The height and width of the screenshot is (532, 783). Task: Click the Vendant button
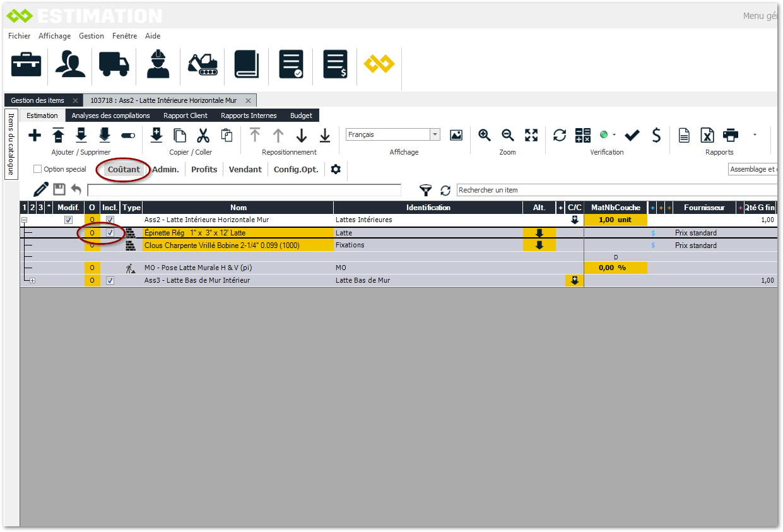245,169
